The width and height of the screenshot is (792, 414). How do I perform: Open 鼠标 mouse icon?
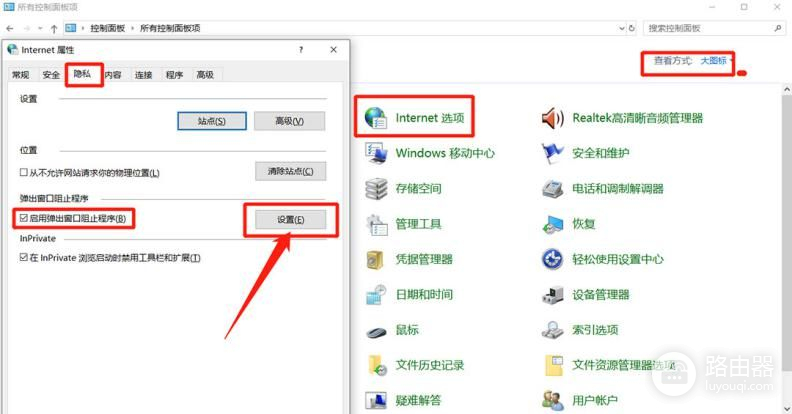pos(376,331)
